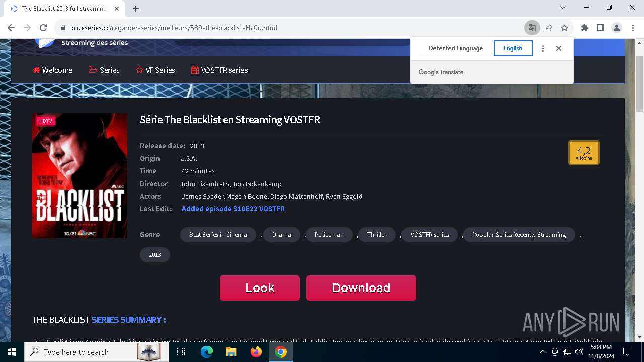Open the Google Translate icon in address bar
This screenshot has width=644, height=362.
(x=532, y=28)
